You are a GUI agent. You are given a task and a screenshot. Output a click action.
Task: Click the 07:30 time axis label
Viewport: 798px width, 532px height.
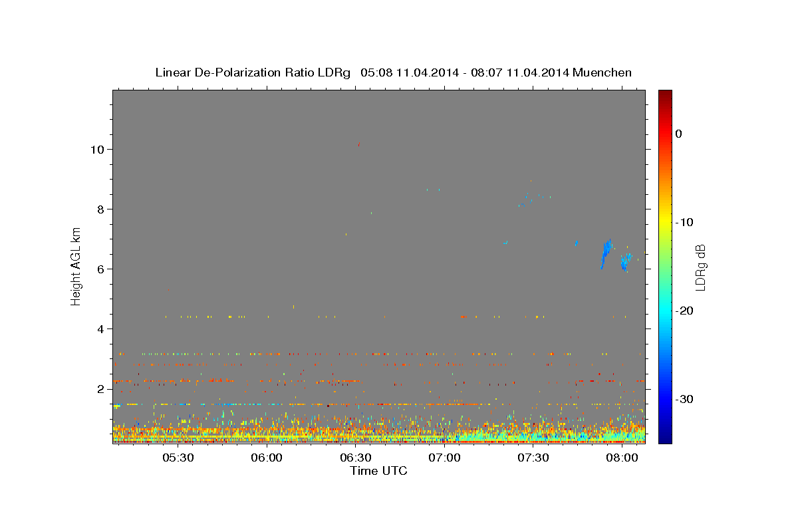point(533,458)
